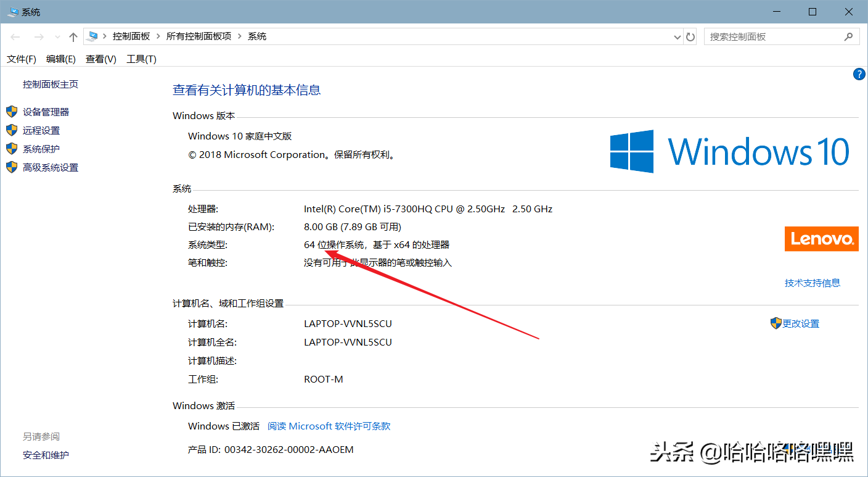Select the text Windows 10 家庭中文版

pyautogui.click(x=240, y=136)
